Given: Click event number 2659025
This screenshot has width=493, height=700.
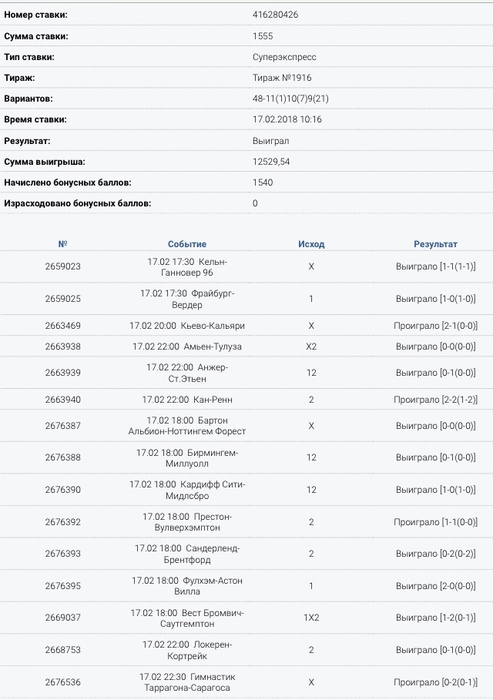Looking at the screenshot, I should click(x=63, y=299).
